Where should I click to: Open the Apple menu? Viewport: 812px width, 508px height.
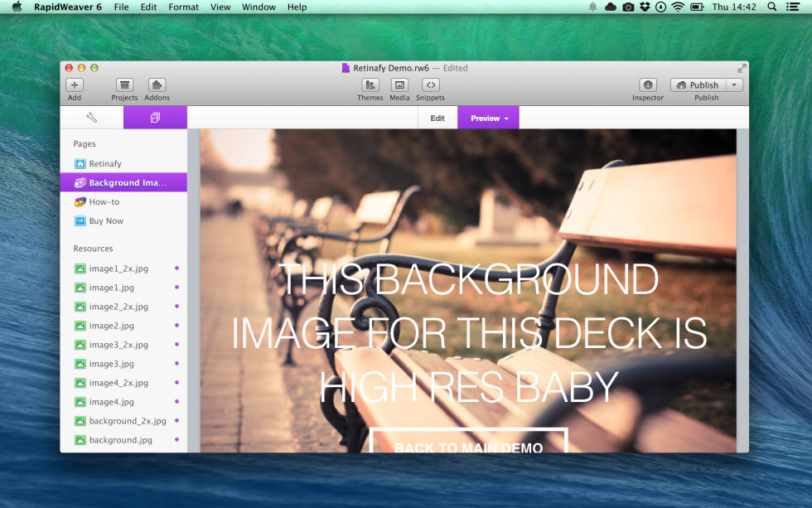click(17, 7)
